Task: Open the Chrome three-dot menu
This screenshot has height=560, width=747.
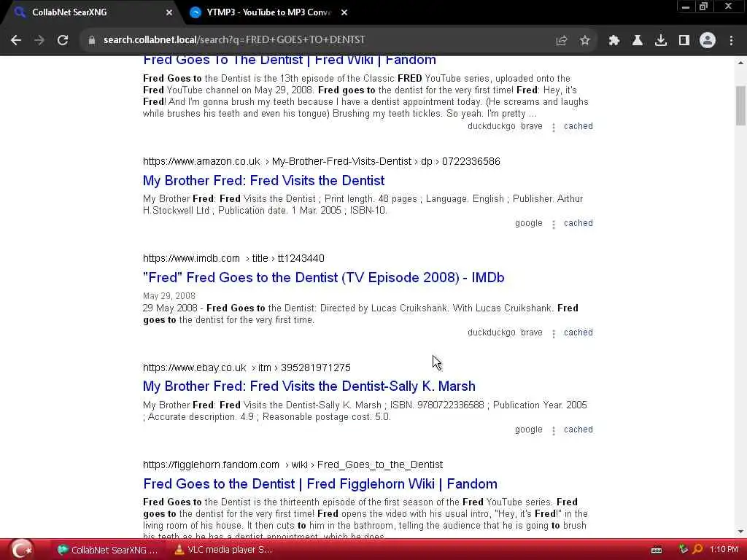Action: pyautogui.click(x=731, y=41)
